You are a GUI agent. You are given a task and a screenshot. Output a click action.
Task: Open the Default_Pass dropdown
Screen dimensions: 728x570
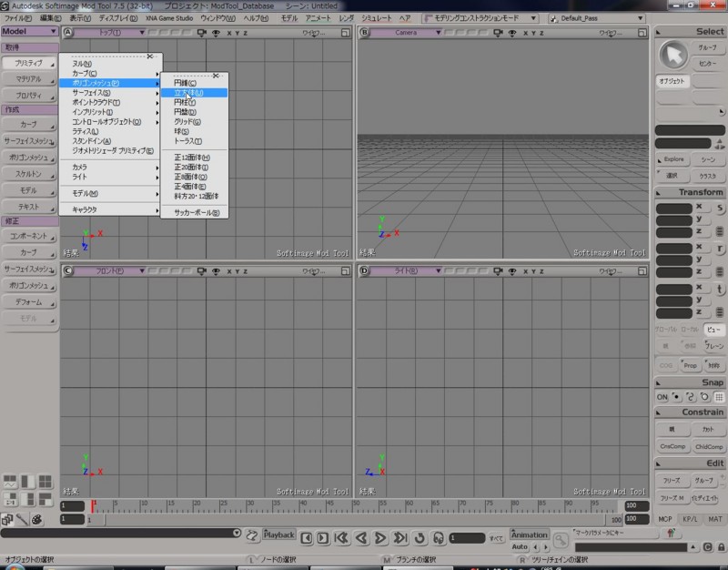(598, 18)
